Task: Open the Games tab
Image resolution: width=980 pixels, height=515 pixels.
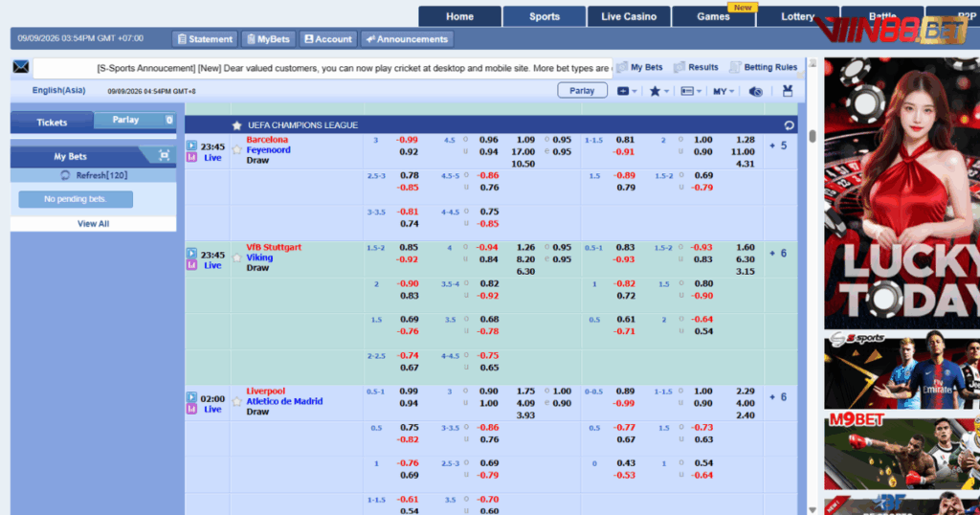Action: [x=713, y=17]
